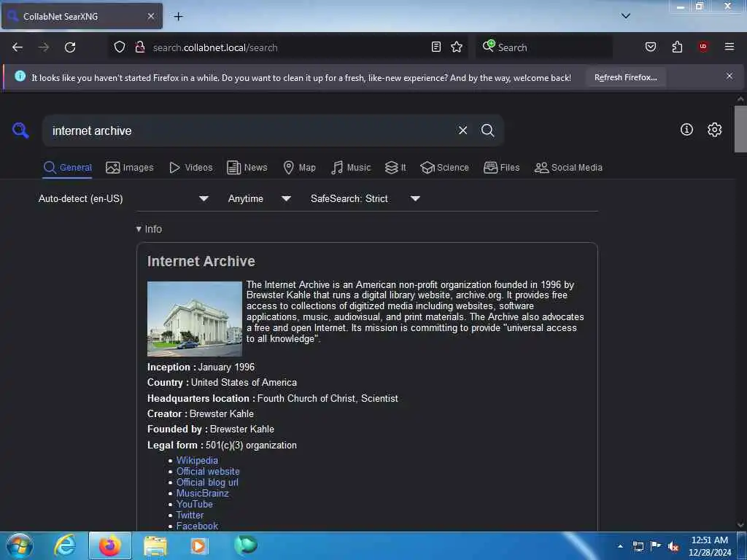Click the SearXNG magnifier logo
The image size is (747, 560).
20,130
